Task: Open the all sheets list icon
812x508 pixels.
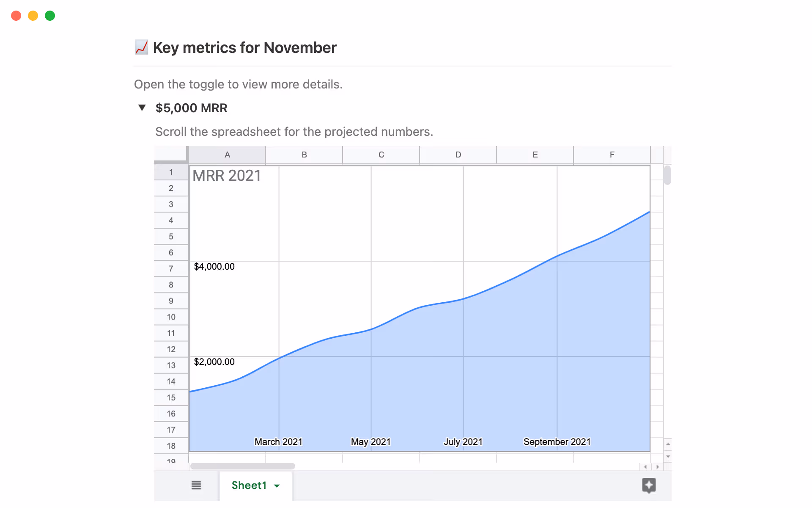Action: (196, 485)
